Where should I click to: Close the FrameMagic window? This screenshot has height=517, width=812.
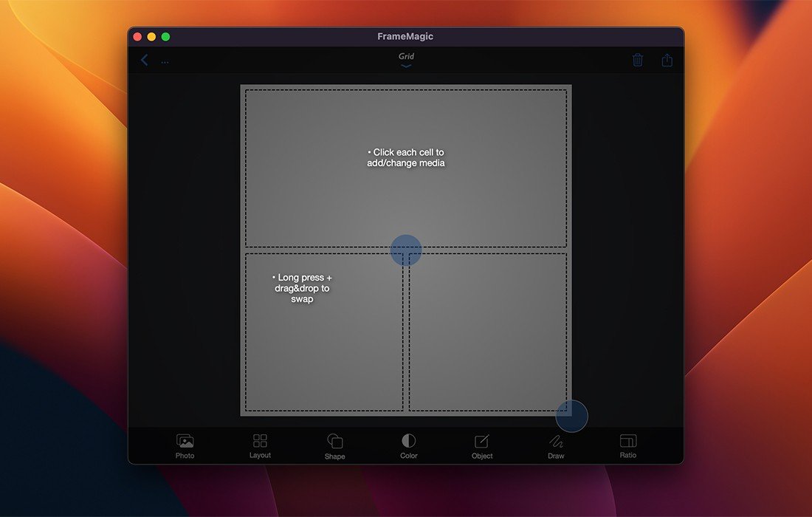coord(137,37)
